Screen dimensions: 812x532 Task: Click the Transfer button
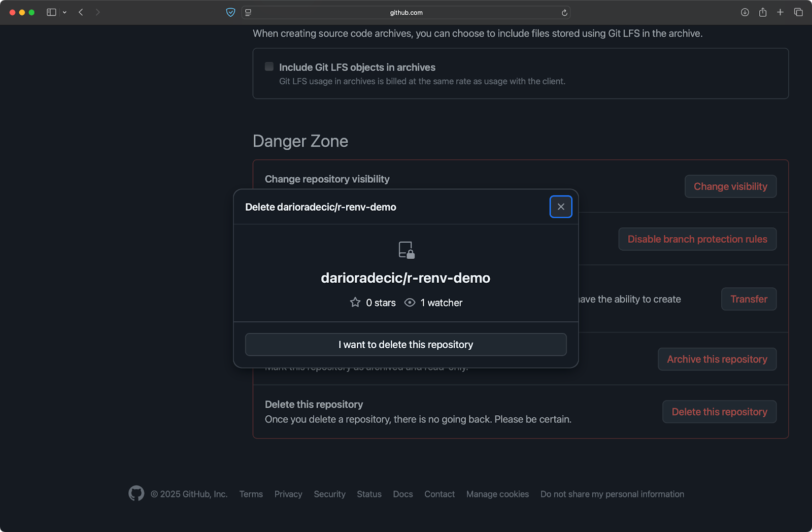pos(749,299)
